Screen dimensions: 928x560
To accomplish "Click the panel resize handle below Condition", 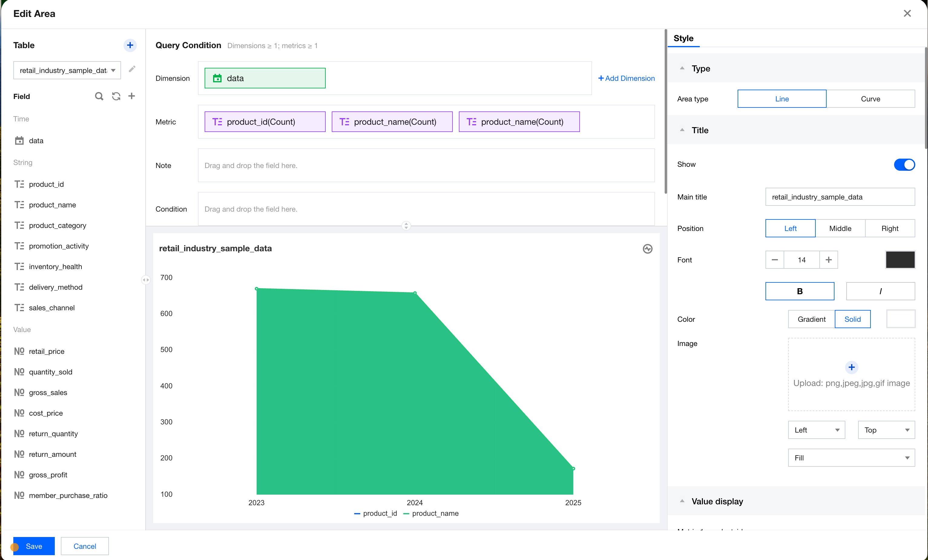I will pos(406,226).
